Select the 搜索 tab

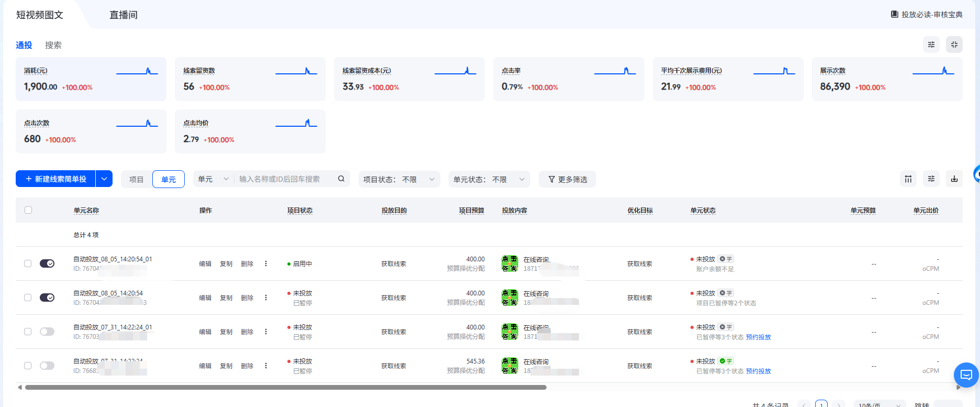(53, 45)
